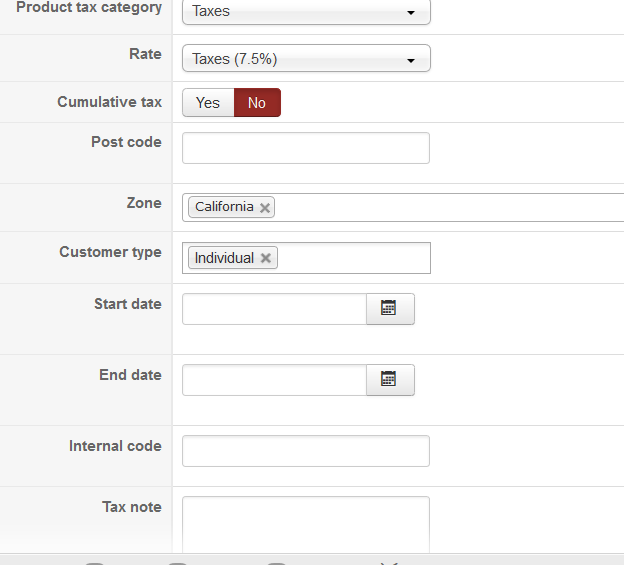Click the empty area of the Zone field
Image resolution: width=624 pixels, height=565 pixels.
click(450, 208)
